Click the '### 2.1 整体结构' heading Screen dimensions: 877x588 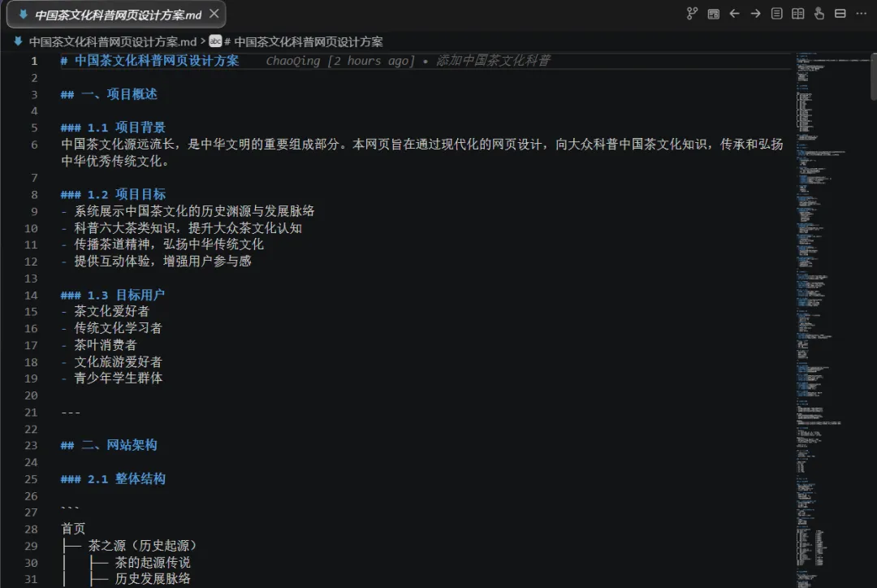coord(113,479)
